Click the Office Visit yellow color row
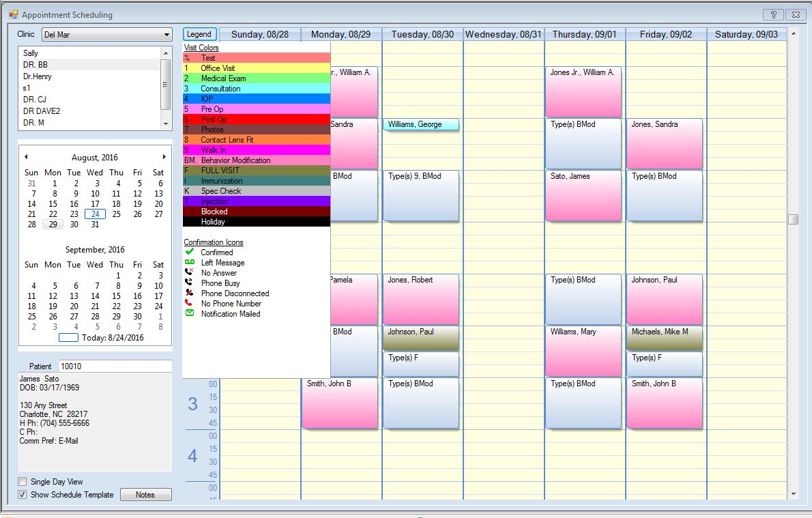Viewport: 812px width, 518px height. [x=257, y=68]
